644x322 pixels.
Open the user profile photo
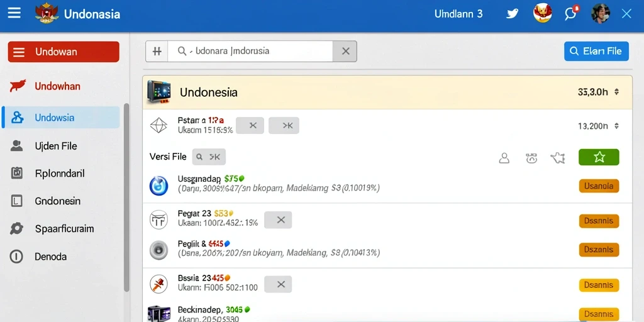point(600,14)
